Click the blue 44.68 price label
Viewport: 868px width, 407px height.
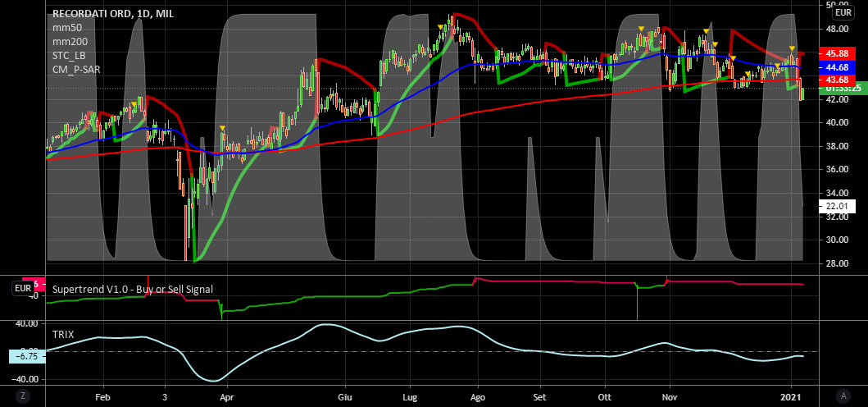coord(836,66)
